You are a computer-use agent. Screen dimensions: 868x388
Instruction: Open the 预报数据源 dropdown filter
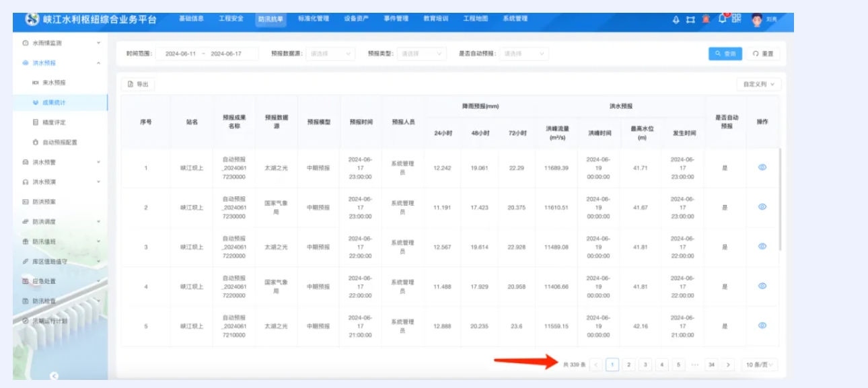point(330,53)
